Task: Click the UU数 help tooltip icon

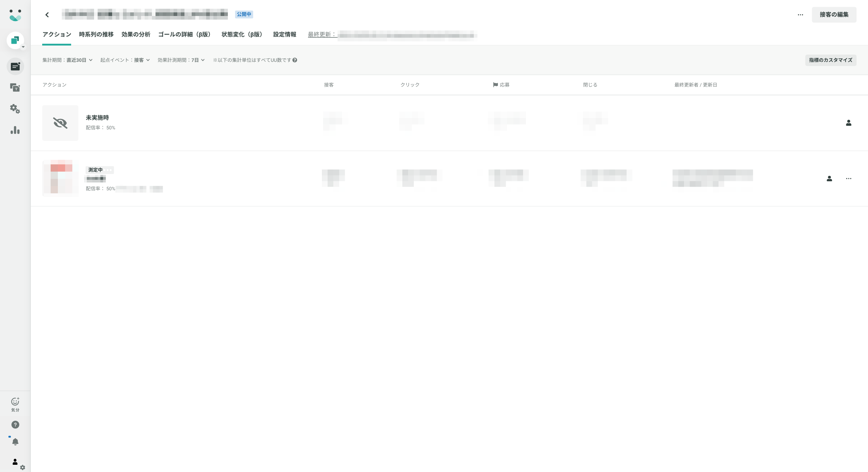Action: click(295, 60)
